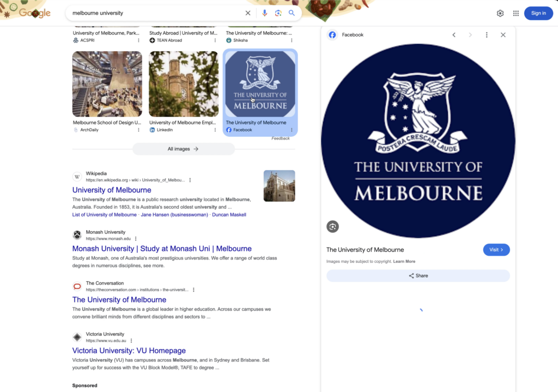Open more options for Monash University result

coord(136,239)
